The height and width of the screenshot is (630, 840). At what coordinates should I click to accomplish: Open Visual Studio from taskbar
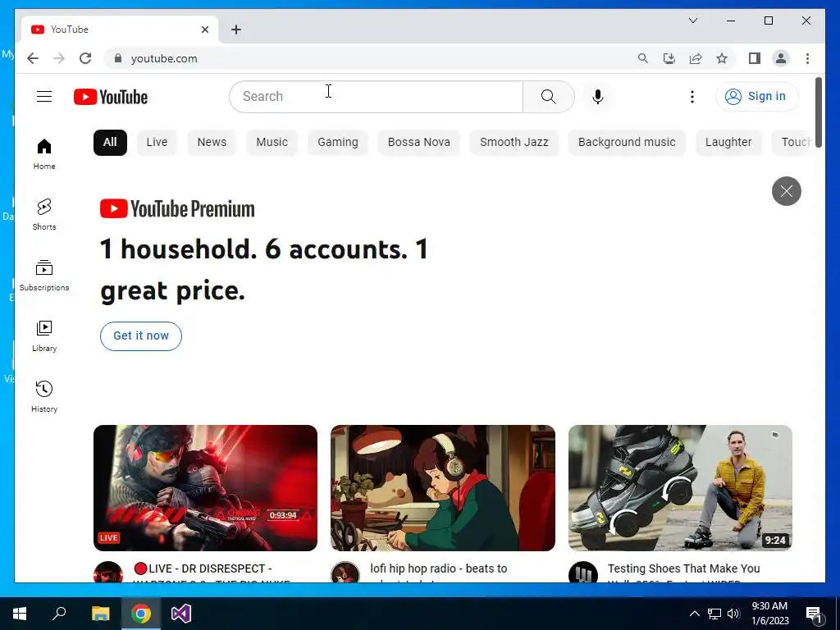(x=181, y=614)
